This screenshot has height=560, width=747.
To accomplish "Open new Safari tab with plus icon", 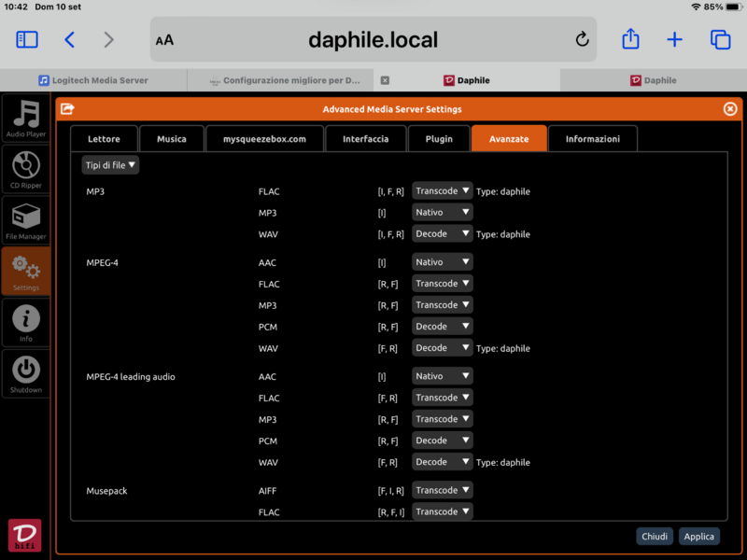I will [x=674, y=39].
